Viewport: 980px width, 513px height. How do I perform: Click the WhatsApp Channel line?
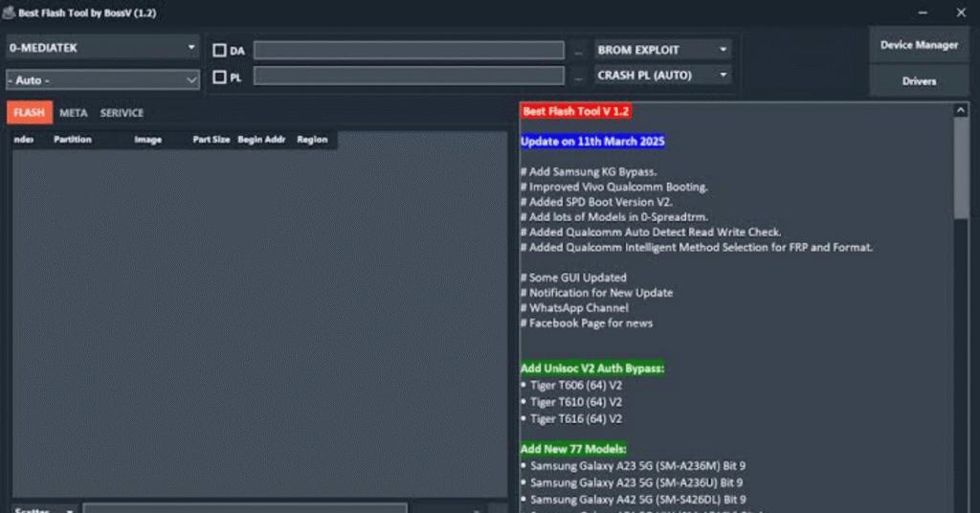[x=574, y=307]
